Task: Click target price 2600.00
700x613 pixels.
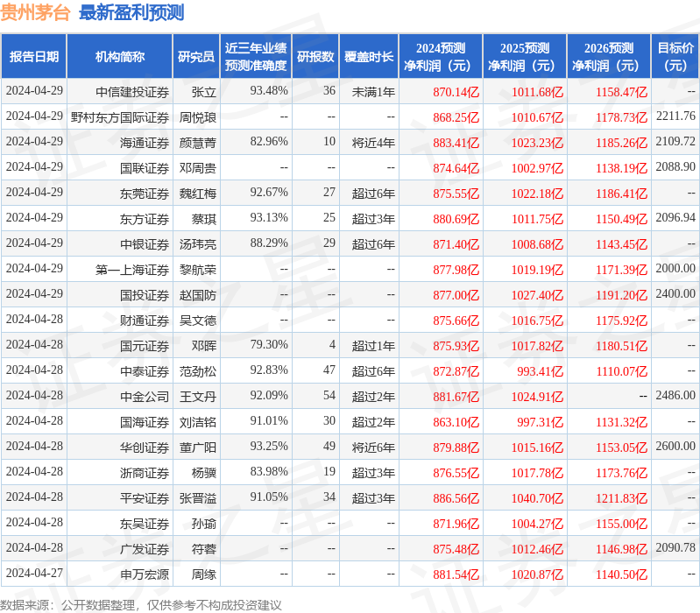Action: [675, 447]
